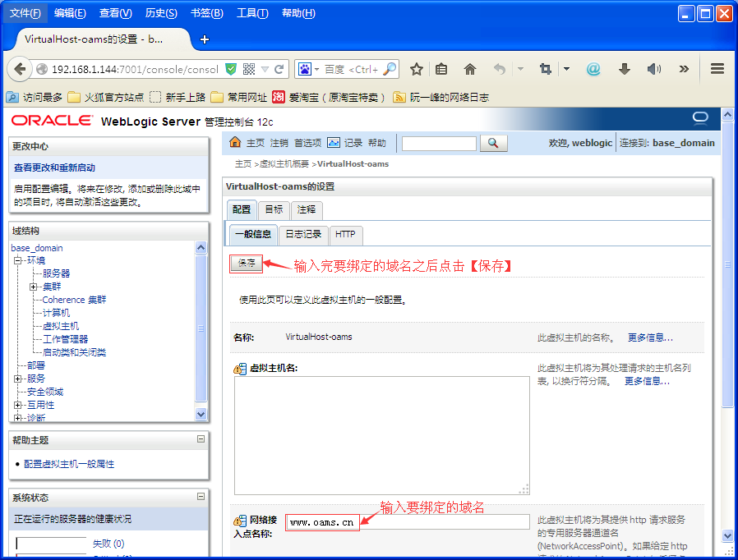Click the 虚拟主机名 text area
The width and height of the screenshot is (738, 560).
coord(381,435)
